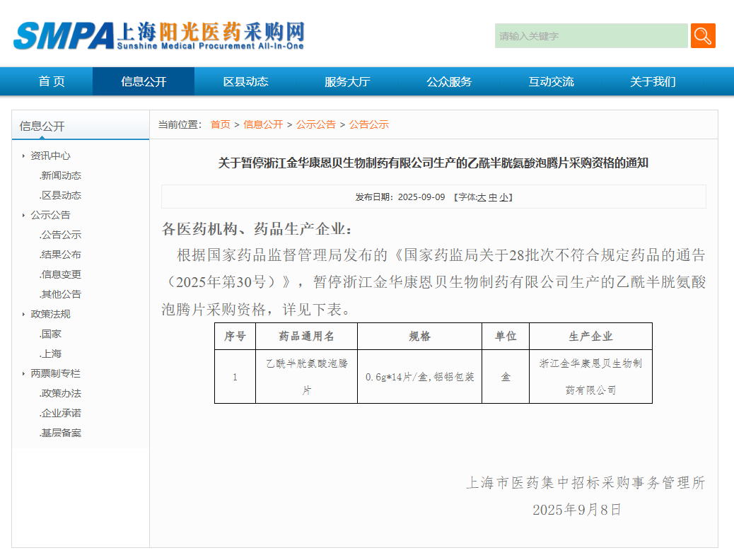Open the 服务大厅 navigation tab
Screen dimensions: 734x560
pos(347,81)
